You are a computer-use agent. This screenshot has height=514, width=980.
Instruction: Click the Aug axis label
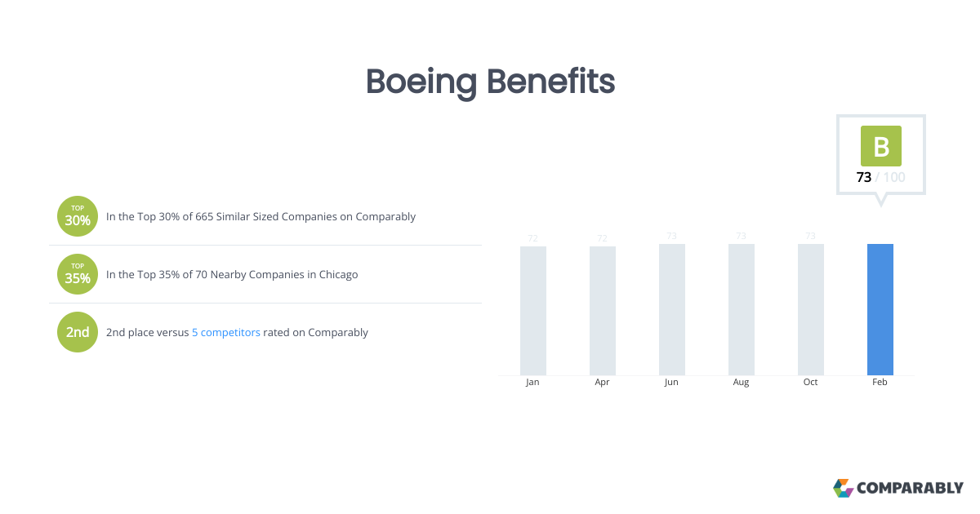click(x=741, y=382)
